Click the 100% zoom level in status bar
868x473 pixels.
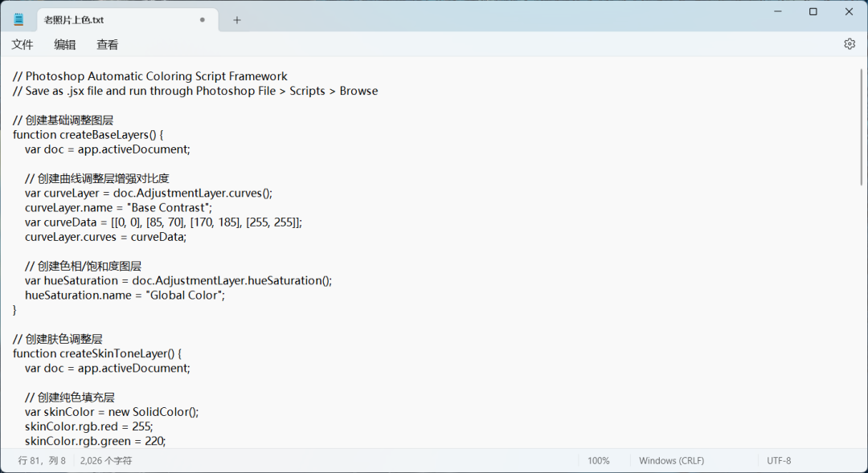(x=598, y=461)
